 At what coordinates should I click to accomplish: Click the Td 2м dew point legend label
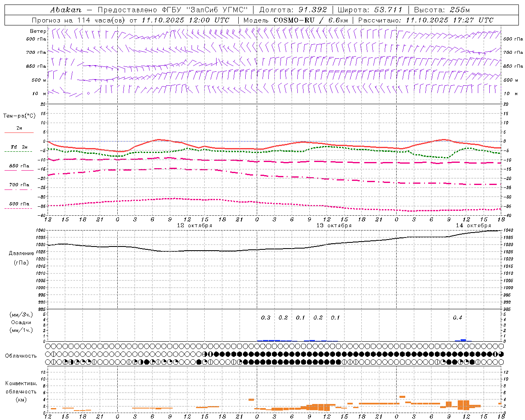(x=19, y=147)
